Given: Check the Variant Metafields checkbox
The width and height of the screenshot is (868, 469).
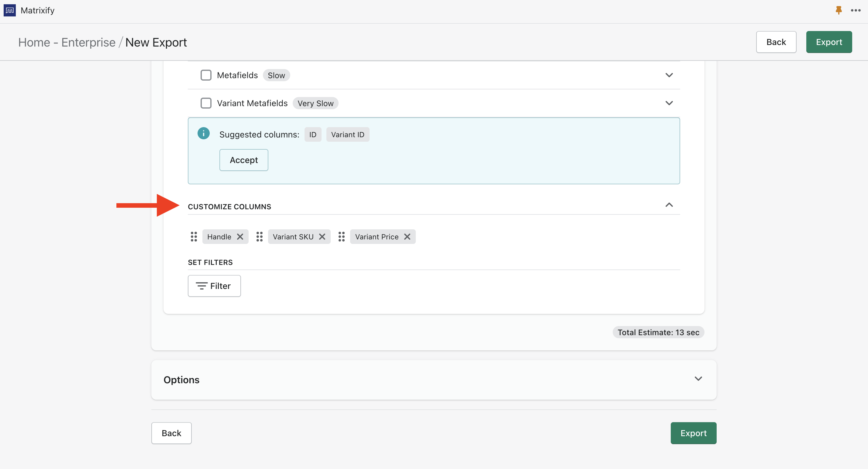Looking at the screenshot, I should point(206,103).
